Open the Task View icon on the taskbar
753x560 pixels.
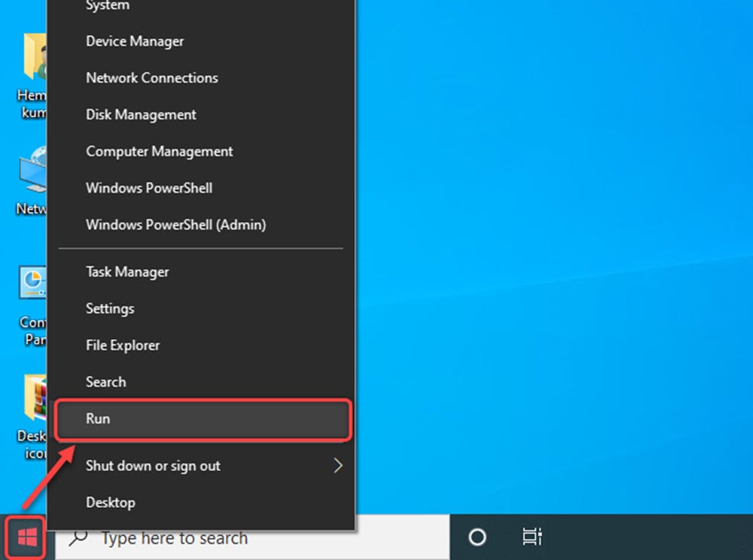click(532, 537)
